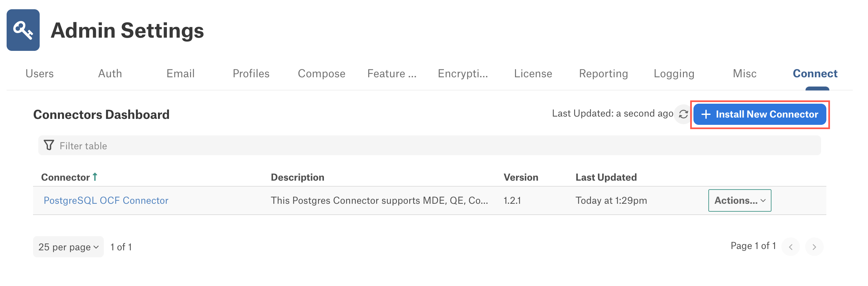Open the Email tab
868x286 pixels.
click(x=180, y=73)
